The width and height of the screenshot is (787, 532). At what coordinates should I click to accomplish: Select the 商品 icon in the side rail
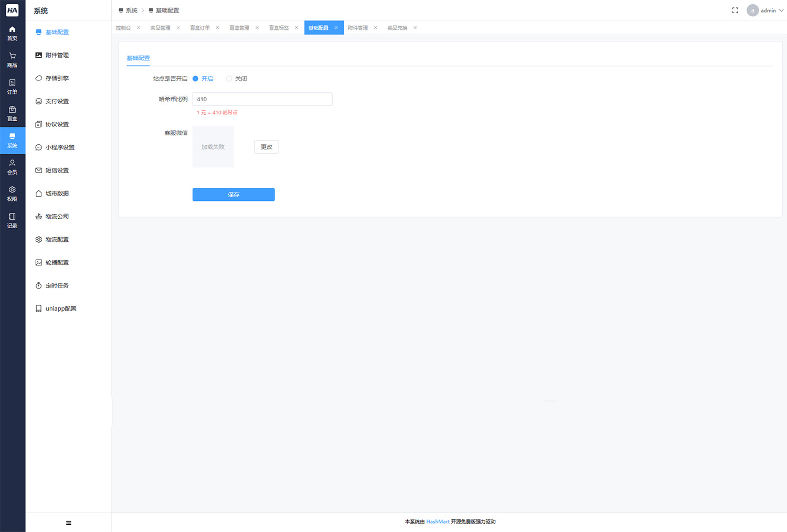[x=12, y=60]
